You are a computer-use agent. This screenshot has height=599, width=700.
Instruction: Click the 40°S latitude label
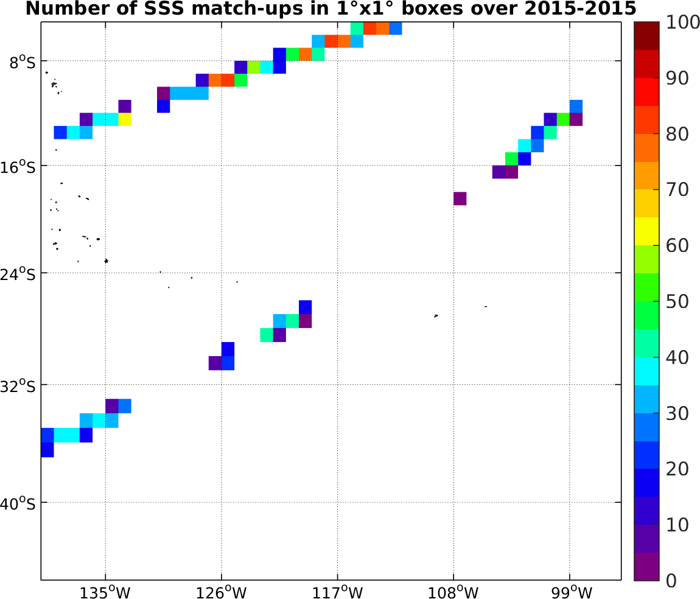[x=18, y=505]
